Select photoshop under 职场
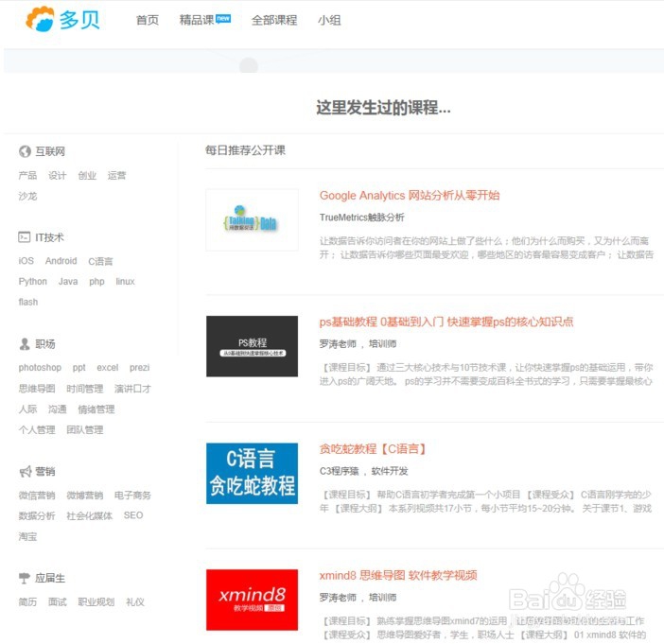 pyautogui.click(x=40, y=368)
